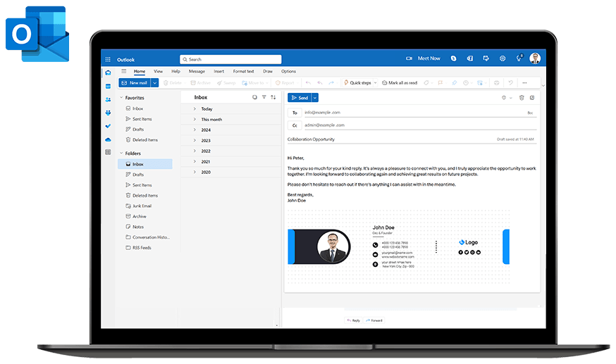Open the OneDrive cloud icon
The height and width of the screenshot is (364, 616).
pyautogui.click(x=108, y=139)
